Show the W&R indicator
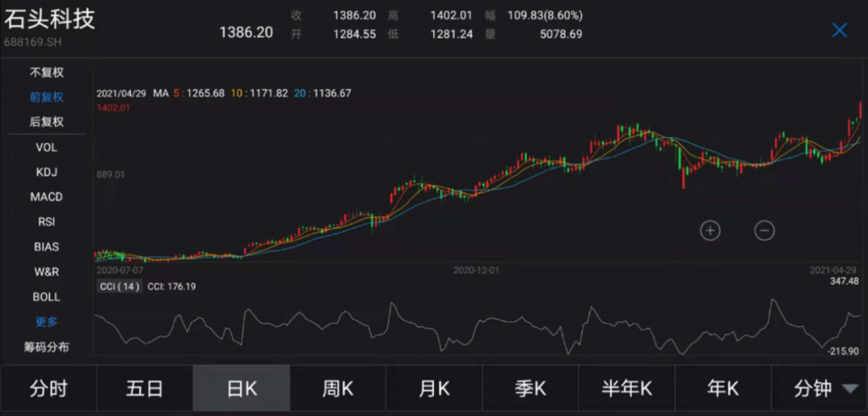The image size is (868, 416). click(47, 271)
